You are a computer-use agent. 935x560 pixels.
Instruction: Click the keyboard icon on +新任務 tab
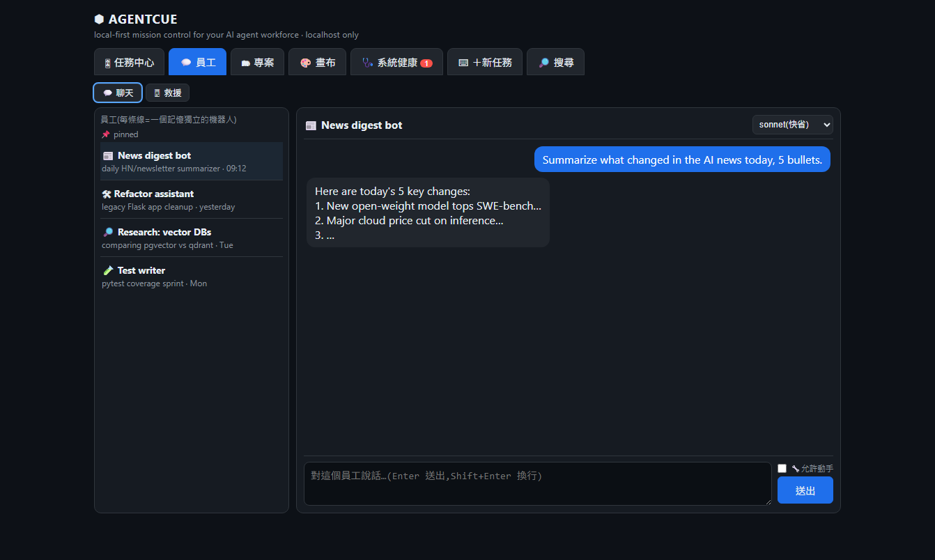tap(463, 63)
